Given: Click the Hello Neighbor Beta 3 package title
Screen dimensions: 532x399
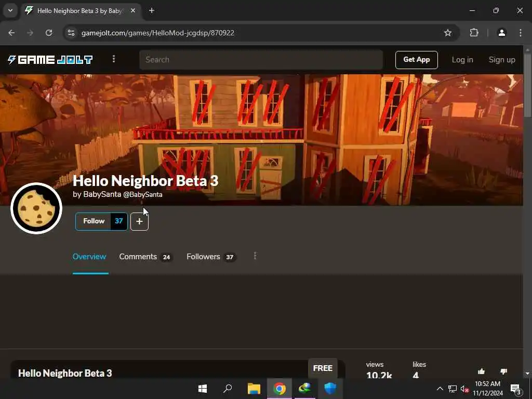Looking at the screenshot, I should point(65,373).
